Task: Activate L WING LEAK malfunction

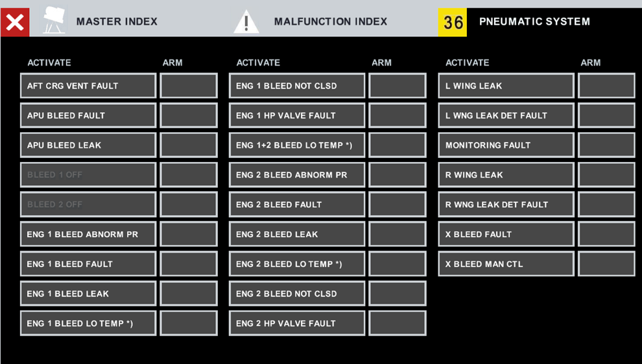Action: click(506, 85)
